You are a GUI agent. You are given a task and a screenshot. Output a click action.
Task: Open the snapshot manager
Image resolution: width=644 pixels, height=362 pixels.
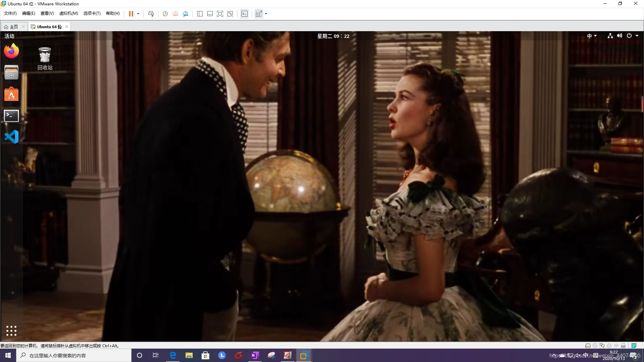pyautogui.click(x=185, y=14)
